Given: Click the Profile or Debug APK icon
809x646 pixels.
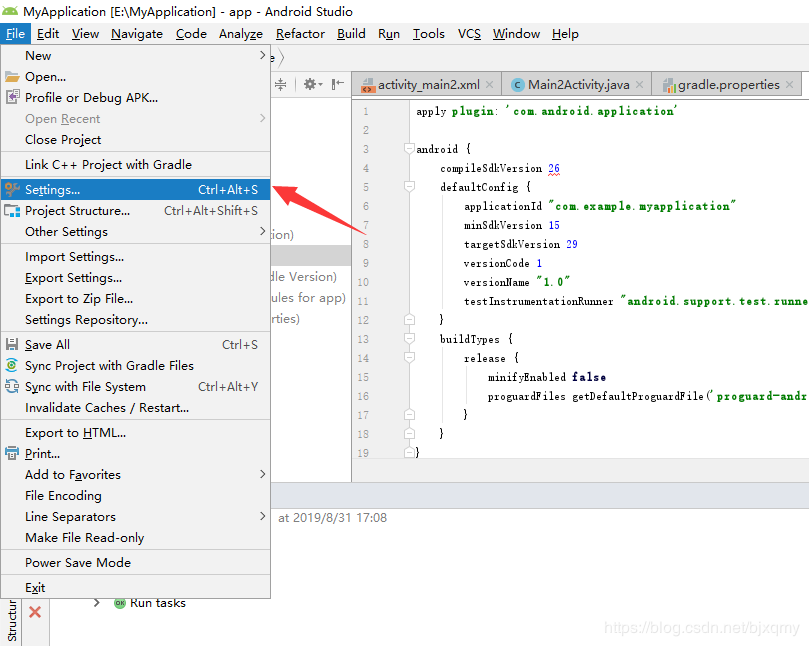Looking at the screenshot, I should tap(12, 97).
